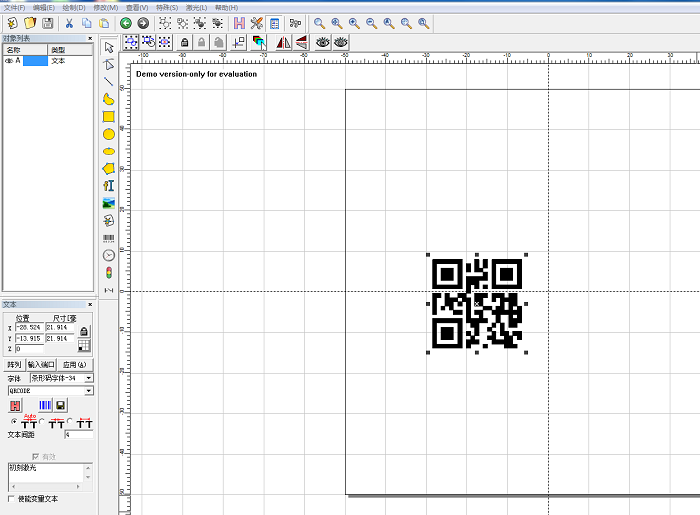Viewport: 700px width, 515px height.
Task: Open the 绘制(D) Draw menu
Action: pos(74,8)
